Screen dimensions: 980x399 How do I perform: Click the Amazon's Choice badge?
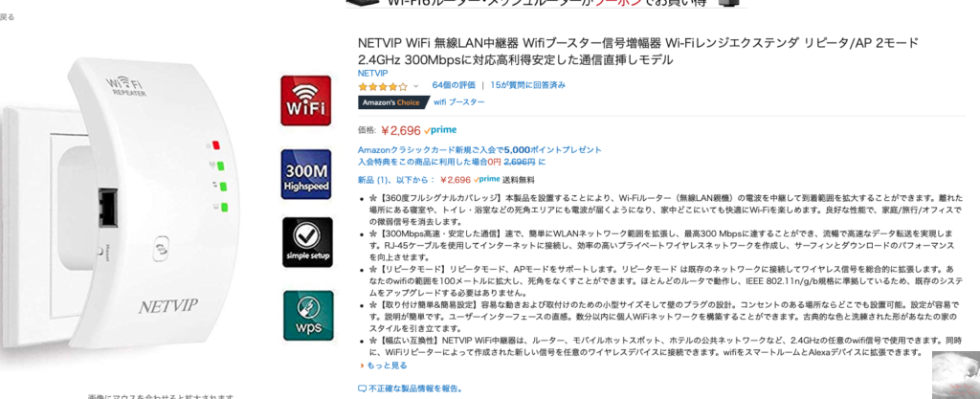(392, 102)
